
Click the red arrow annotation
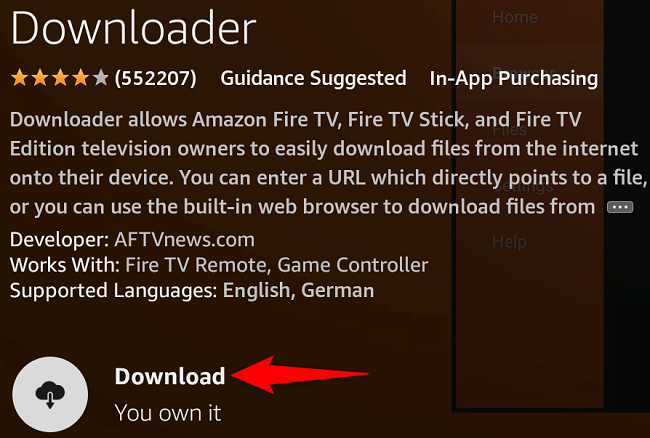point(300,375)
